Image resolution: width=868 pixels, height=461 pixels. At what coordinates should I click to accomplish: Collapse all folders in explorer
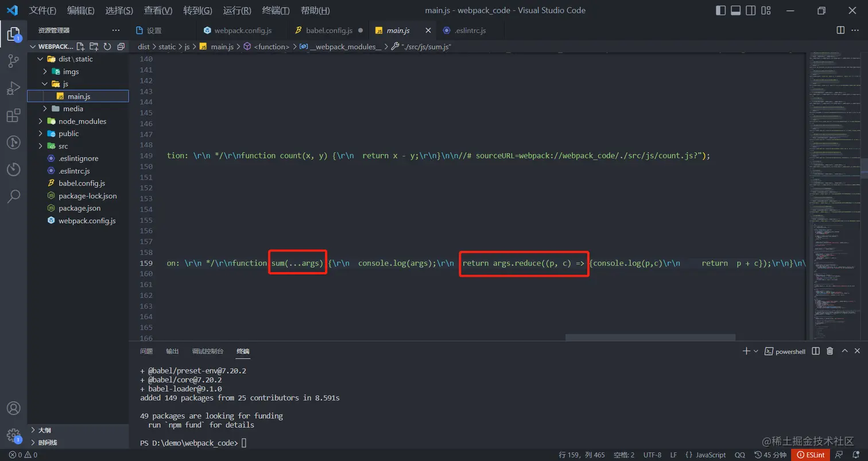click(121, 47)
